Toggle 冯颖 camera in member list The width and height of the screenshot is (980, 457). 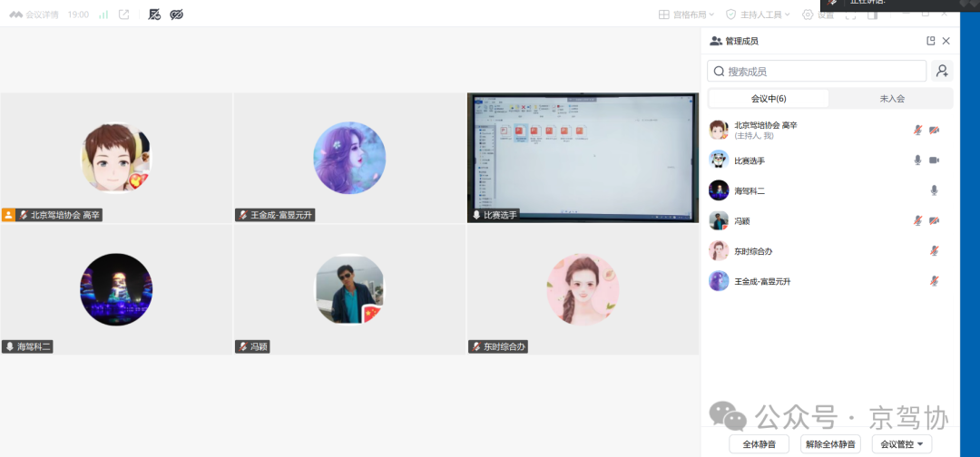coord(935,220)
